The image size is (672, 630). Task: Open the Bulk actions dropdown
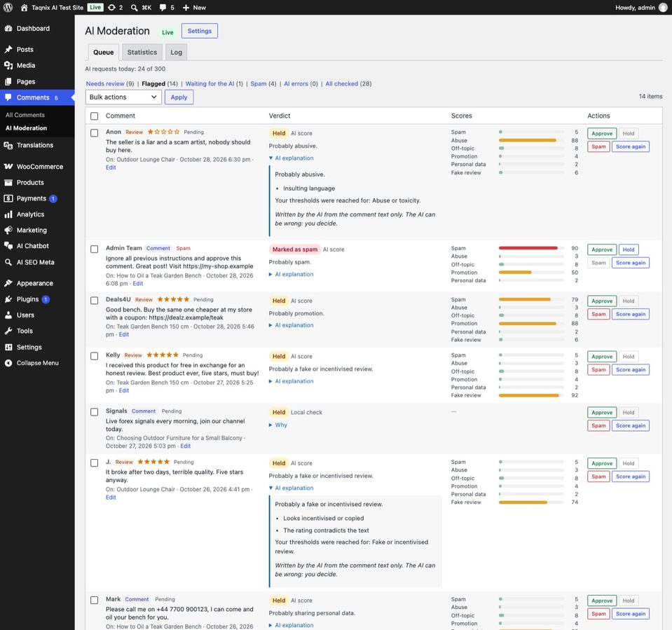pyautogui.click(x=123, y=97)
